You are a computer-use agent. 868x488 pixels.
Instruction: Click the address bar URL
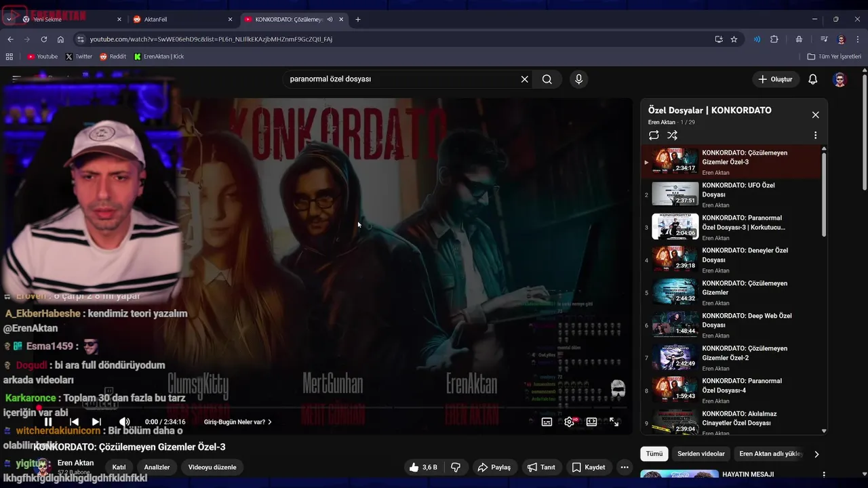tap(211, 39)
